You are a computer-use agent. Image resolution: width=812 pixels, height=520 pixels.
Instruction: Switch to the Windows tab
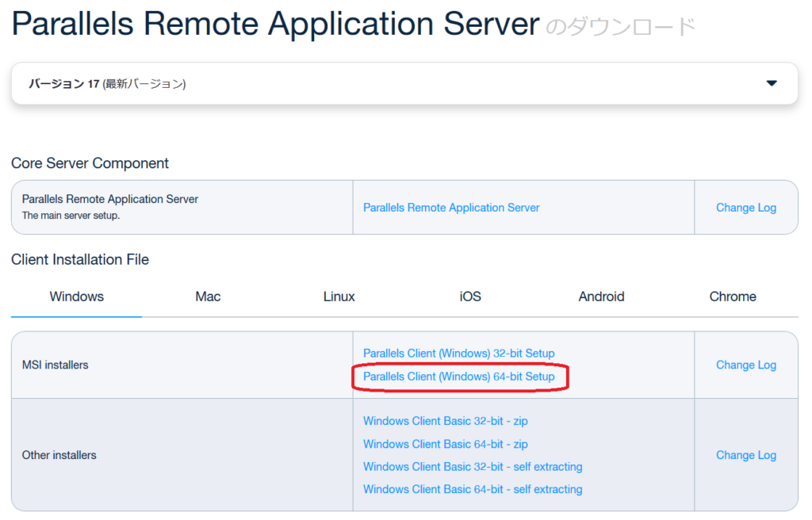[x=77, y=296]
